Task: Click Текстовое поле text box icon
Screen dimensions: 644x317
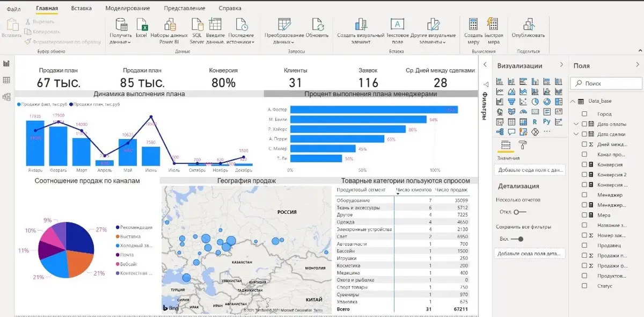Action: 397,25
